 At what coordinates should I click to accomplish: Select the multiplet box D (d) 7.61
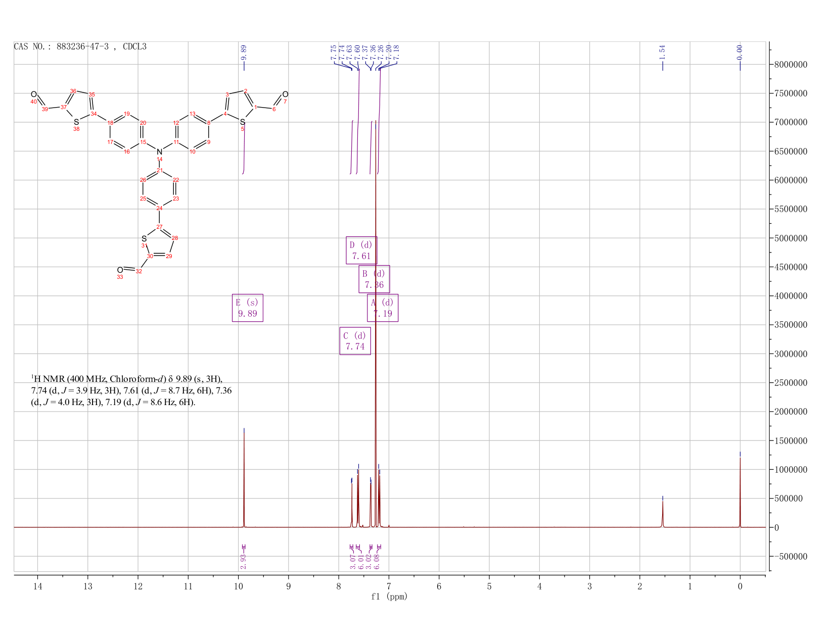click(361, 250)
